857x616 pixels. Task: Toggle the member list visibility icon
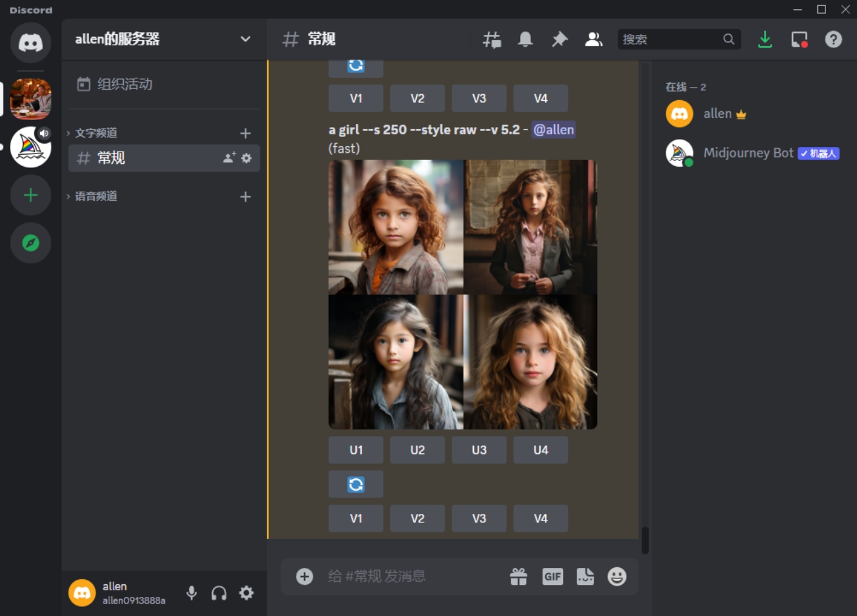(593, 40)
